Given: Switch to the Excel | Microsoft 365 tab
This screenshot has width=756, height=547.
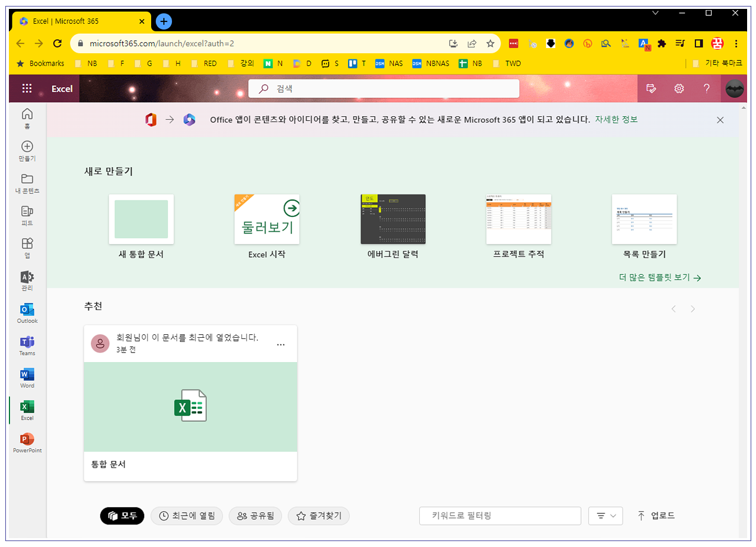Looking at the screenshot, I should pyautogui.click(x=82, y=21).
